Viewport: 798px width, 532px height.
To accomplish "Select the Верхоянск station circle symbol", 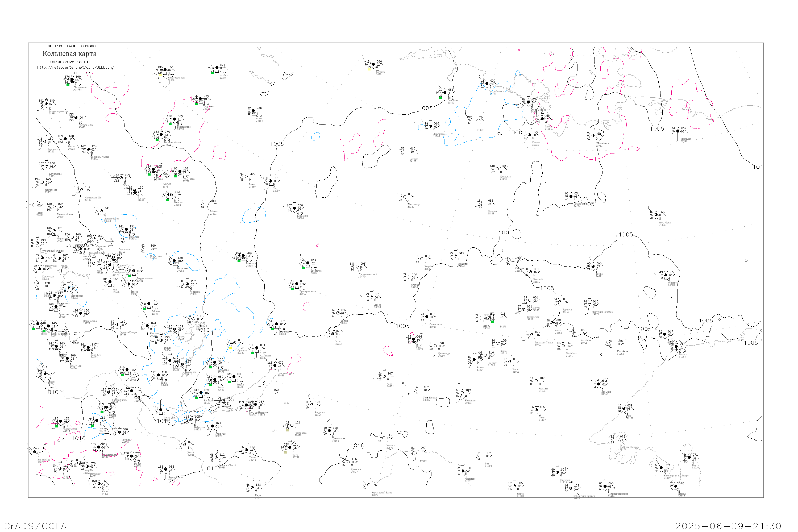I will click(x=571, y=196).
